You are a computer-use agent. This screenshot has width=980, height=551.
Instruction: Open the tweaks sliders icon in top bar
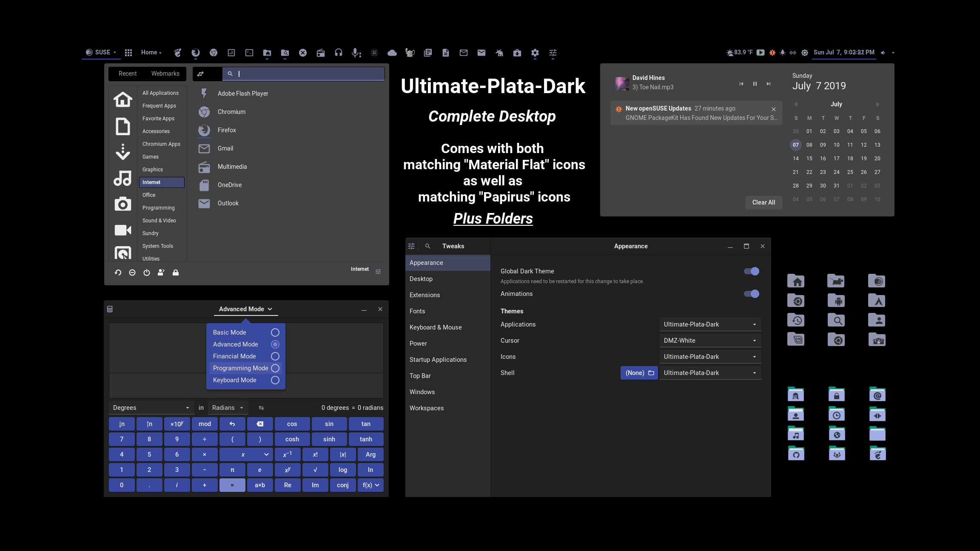pyautogui.click(x=553, y=53)
